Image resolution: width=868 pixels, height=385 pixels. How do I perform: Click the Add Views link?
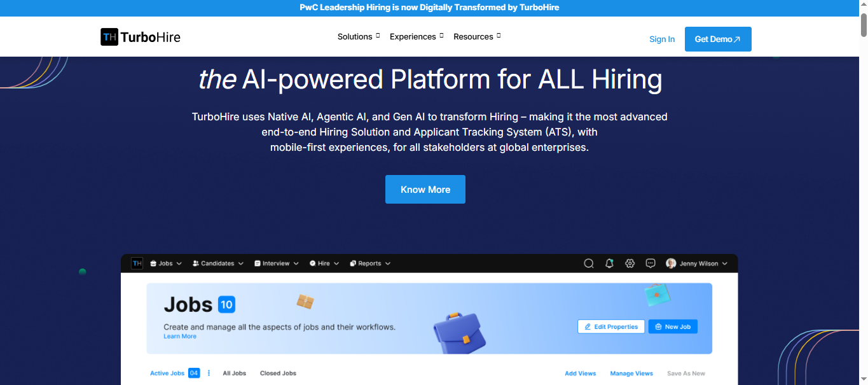[581, 374]
